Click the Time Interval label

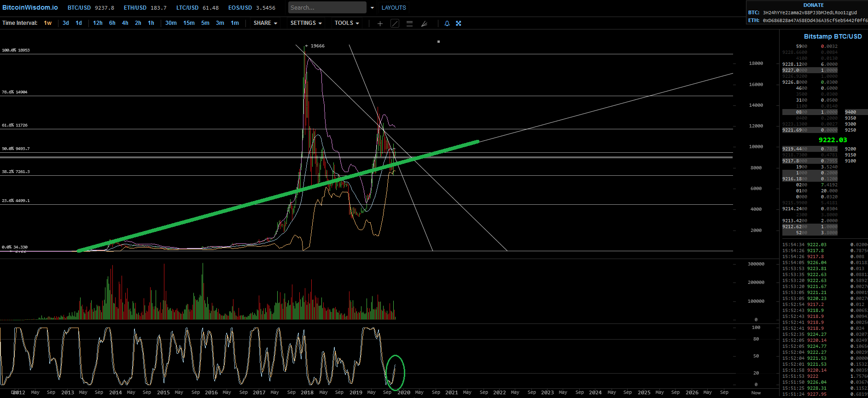(20, 23)
